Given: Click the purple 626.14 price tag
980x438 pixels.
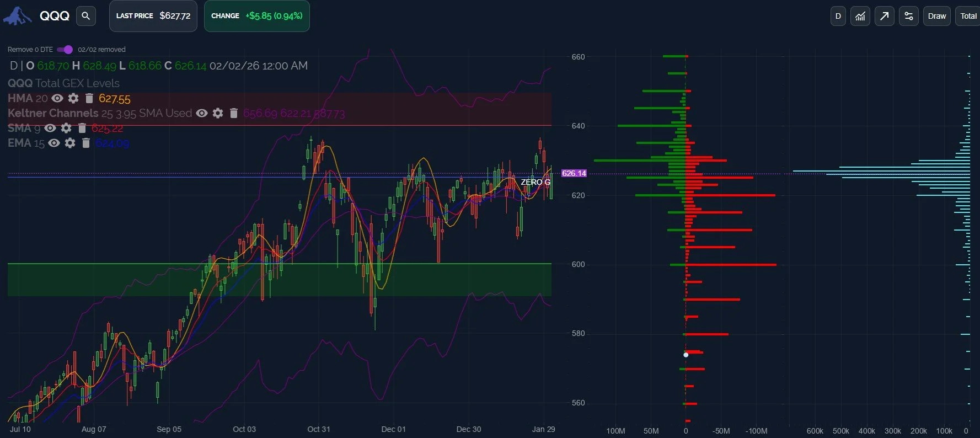Looking at the screenshot, I should coord(574,173).
